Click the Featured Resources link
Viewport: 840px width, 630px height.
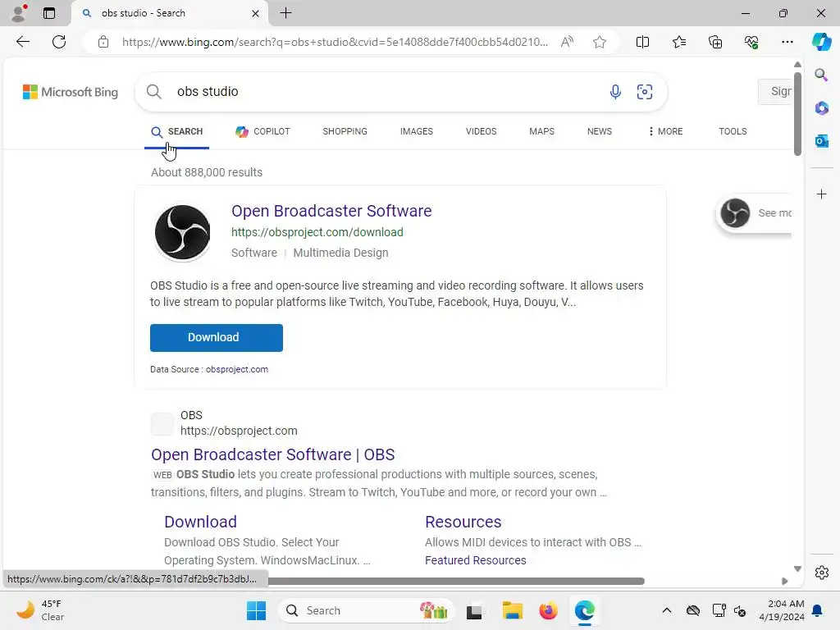coord(475,560)
